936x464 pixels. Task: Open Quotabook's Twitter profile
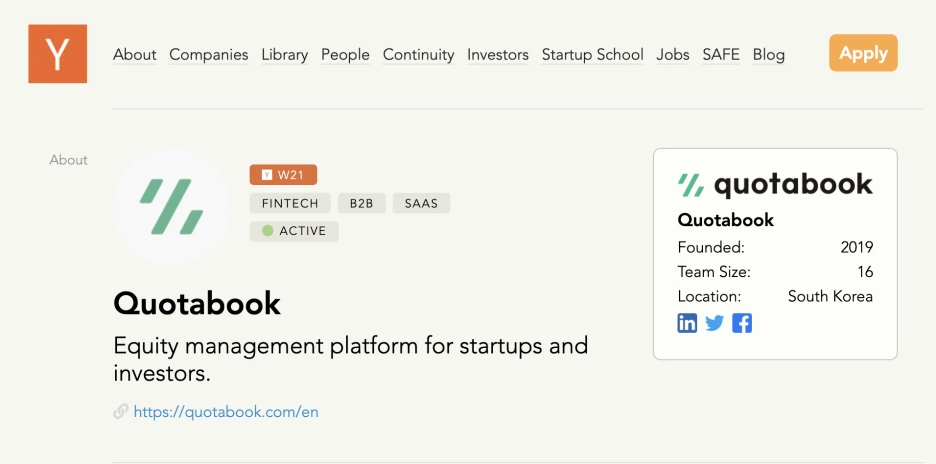pyautogui.click(x=714, y=323)
